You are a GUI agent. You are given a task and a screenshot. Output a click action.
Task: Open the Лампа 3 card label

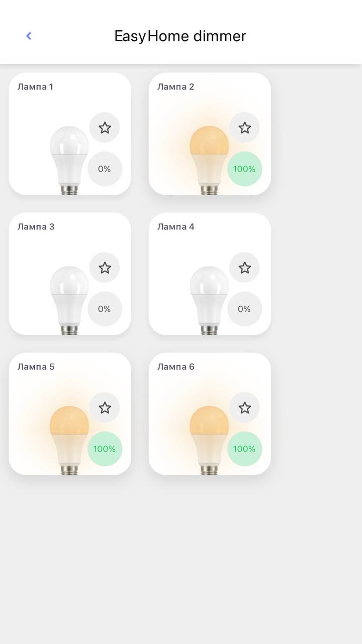[x=36, y=227]
